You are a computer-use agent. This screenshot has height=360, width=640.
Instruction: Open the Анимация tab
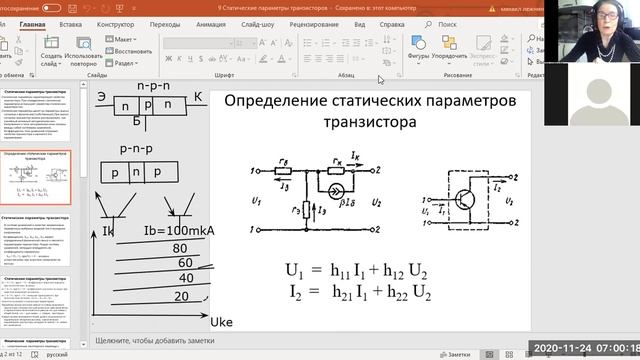coord(211,24)
